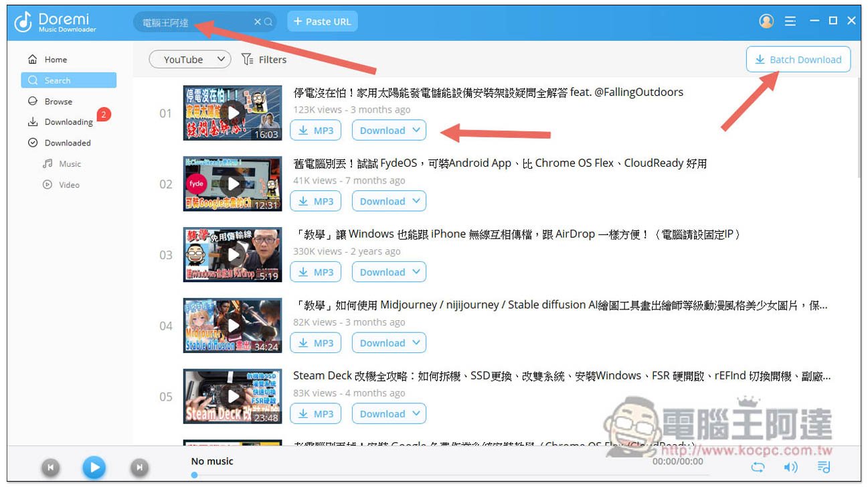This screenshot has width=868, height=487.
Task: Open the hamburger menu in title bar
Action: point(790,21)
